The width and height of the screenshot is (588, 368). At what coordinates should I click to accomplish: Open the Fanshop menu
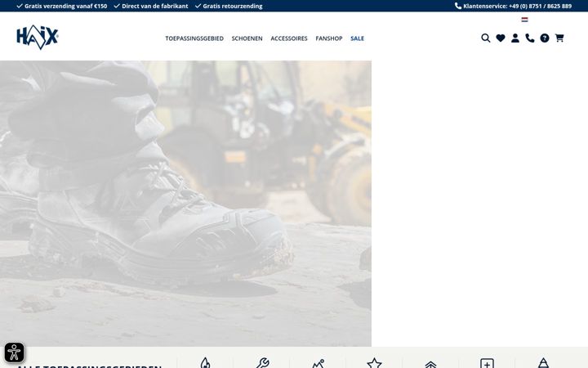click(329, 38)
